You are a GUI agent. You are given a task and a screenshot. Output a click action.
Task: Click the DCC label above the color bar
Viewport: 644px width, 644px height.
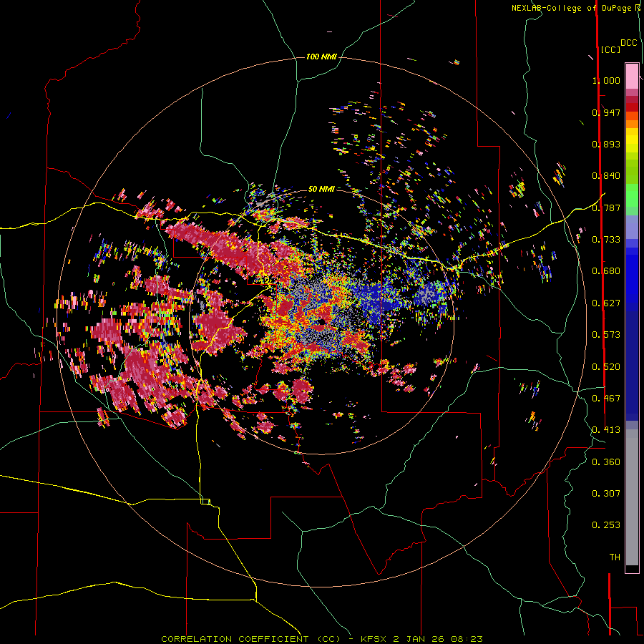[628, 43]
